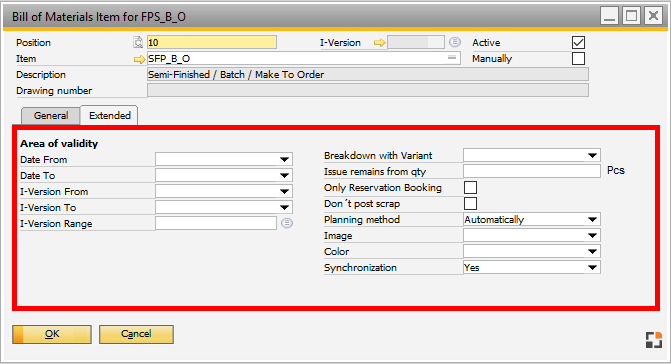
Task: Expand the Planning method dropdown
Action: [592, 219]
